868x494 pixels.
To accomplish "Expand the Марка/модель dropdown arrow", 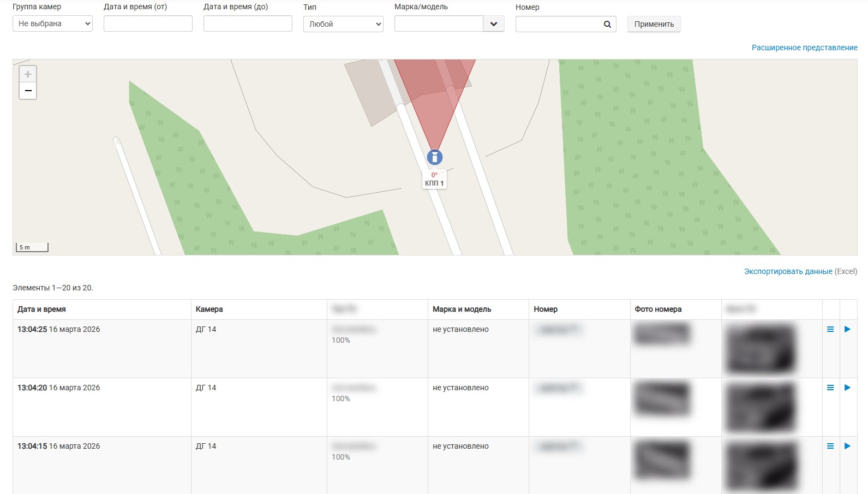I will [493, 24].
